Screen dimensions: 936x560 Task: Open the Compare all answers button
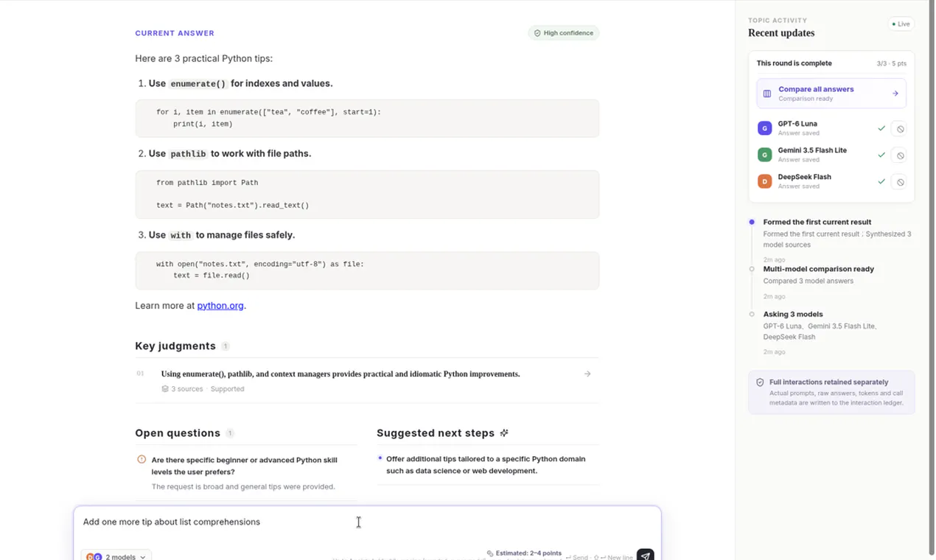click(831, 94)
